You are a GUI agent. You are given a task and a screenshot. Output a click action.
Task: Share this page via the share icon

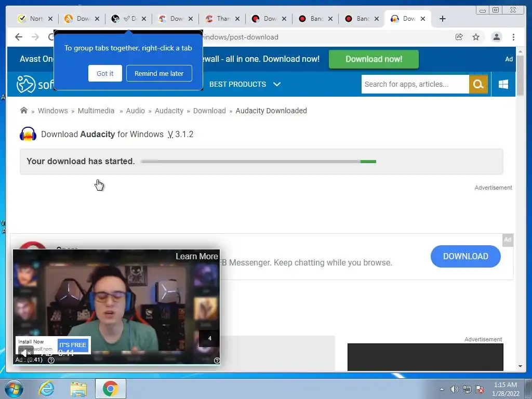tap(459, 37)
